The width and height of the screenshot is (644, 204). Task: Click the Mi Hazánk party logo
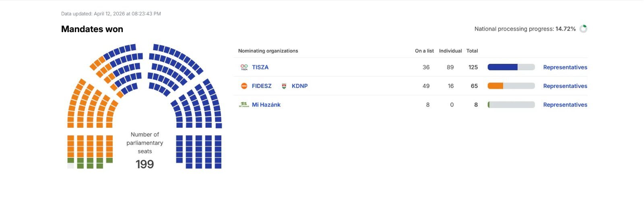click(x=244, y=105)
